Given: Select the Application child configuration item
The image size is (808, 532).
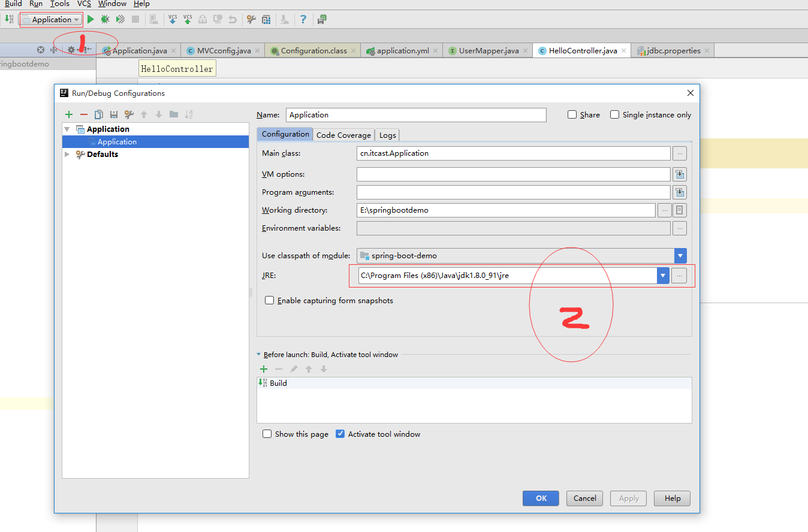Looking at the screenshot, I should (x=155, y=142).
